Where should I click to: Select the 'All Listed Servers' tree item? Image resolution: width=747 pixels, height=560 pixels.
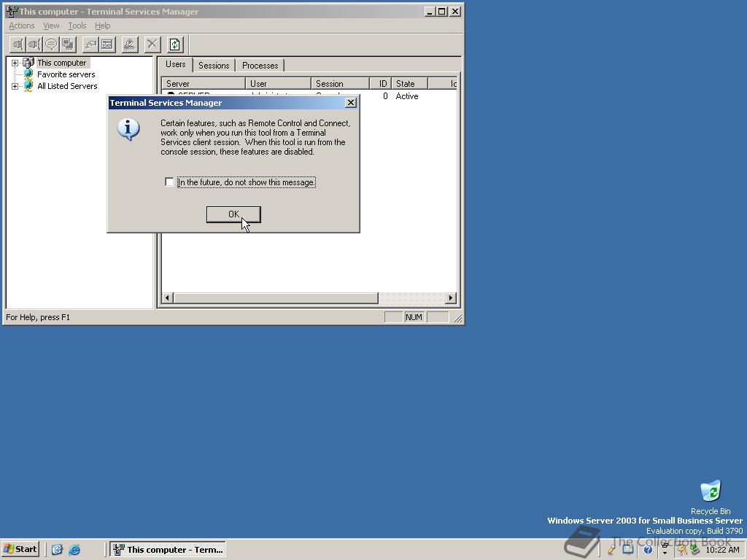click(x=67, y=86)
